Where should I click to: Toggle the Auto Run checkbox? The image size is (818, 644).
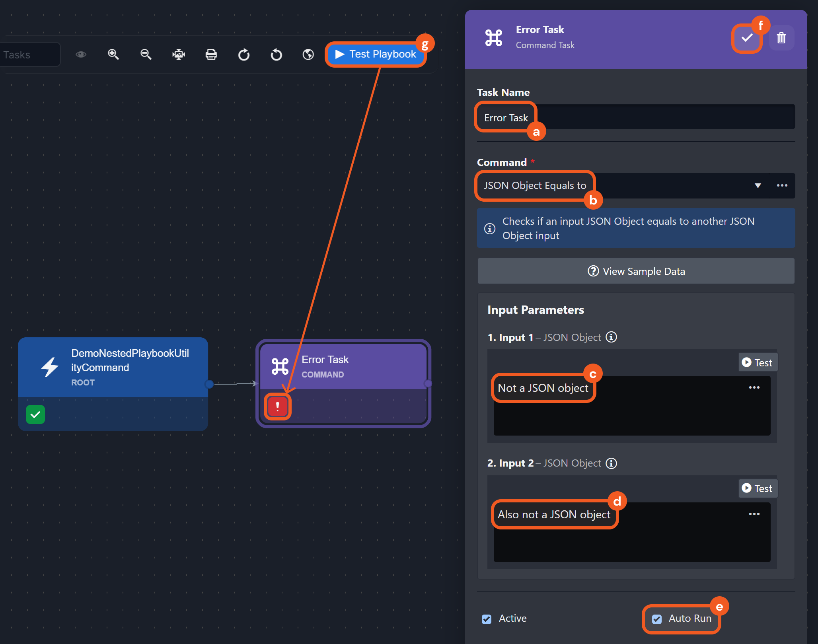(657, 619)
